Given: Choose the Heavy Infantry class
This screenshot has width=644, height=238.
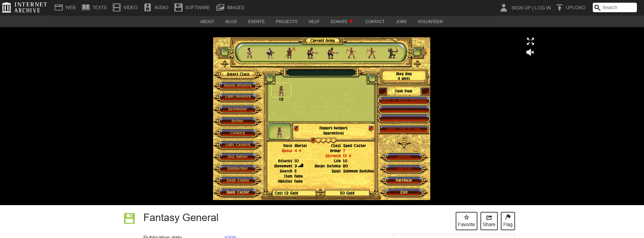Looking at the screenshot, I should 238,85.
